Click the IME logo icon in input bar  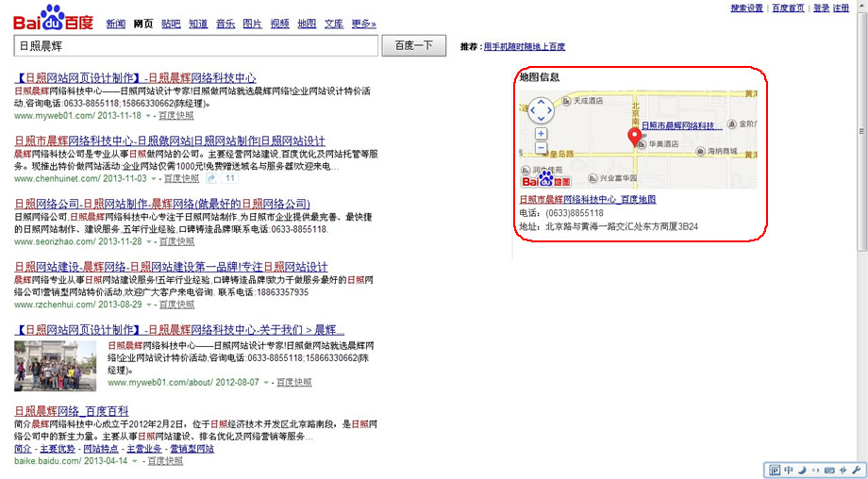(775, 471)
